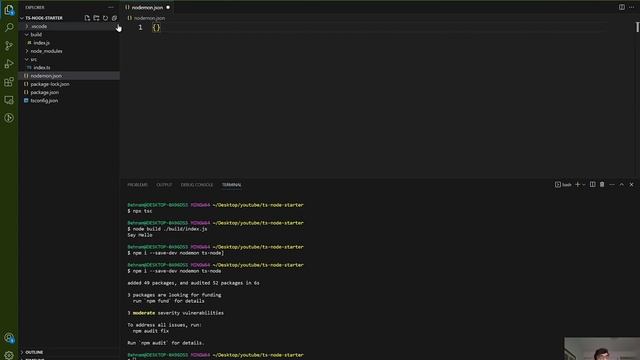Kill terminal with the trash icon

[x=602, y=185]
